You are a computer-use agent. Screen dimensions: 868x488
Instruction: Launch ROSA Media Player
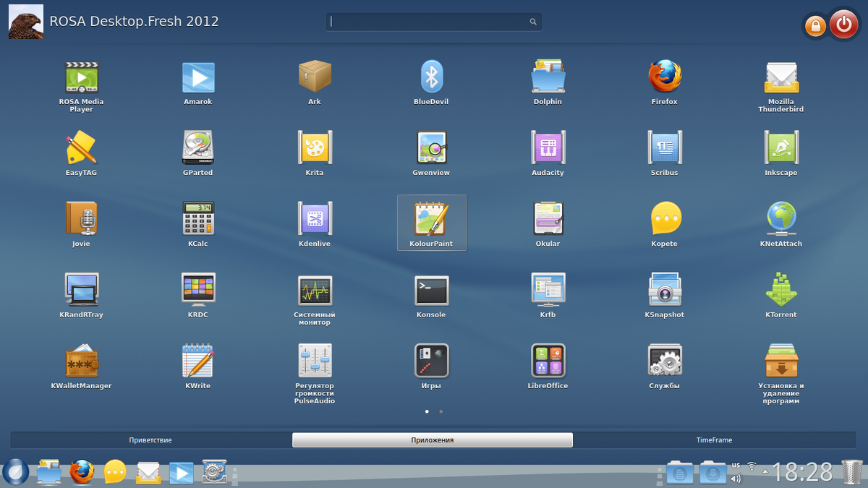click(x=81, y=85)
